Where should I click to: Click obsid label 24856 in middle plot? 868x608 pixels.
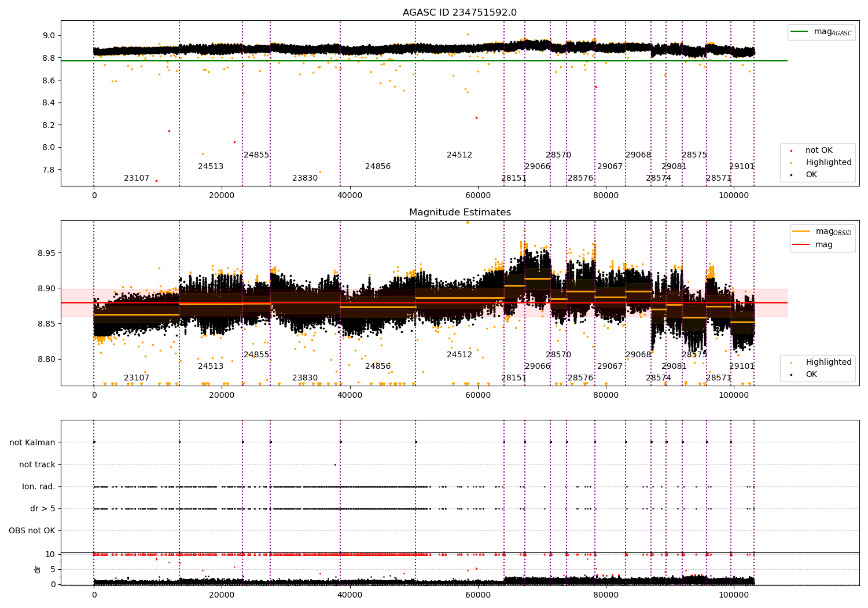pos(378,367)
